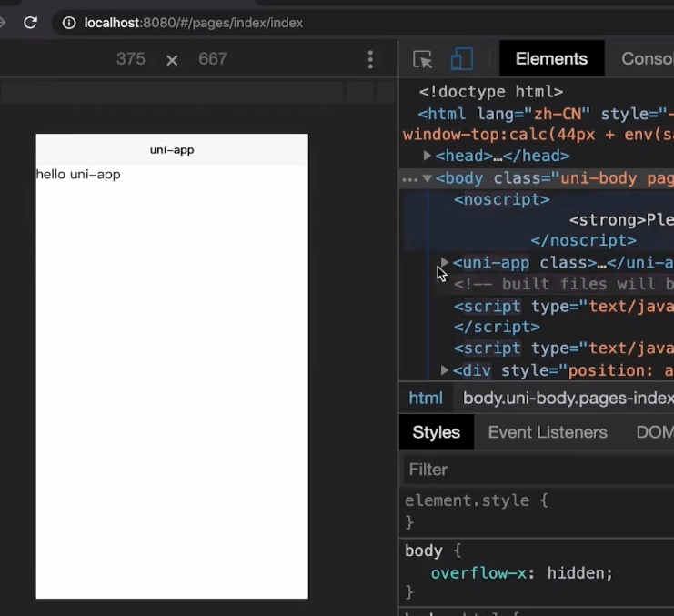Switch to the Styles tab

coord(437,432)
